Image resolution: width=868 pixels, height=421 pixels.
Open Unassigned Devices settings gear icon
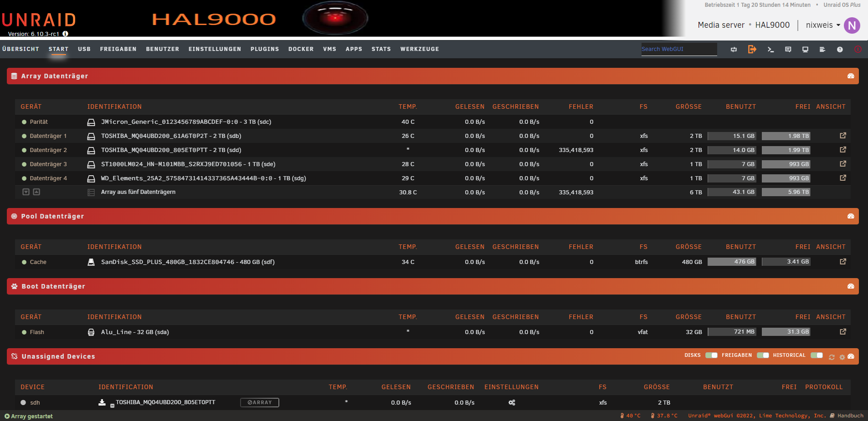coord(842,357)
